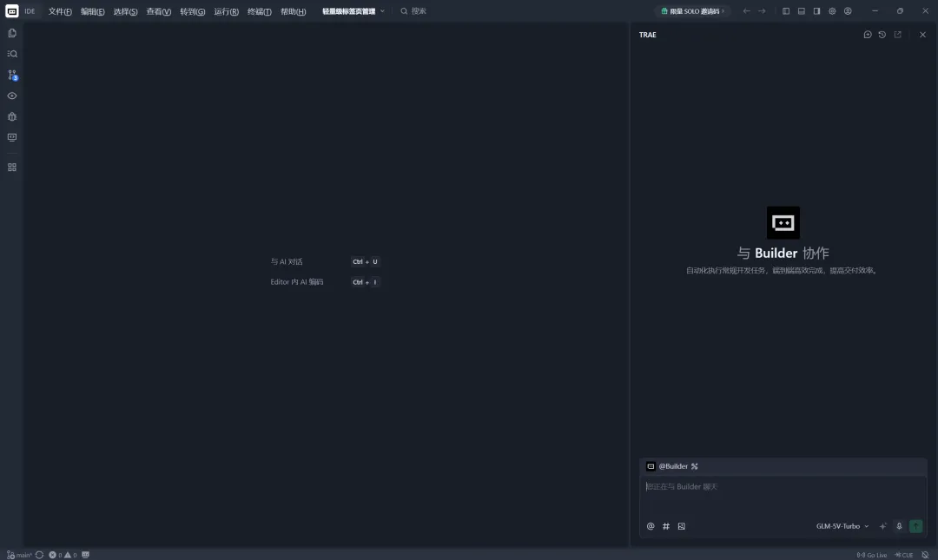Screen dimensions: 938x560
Task: Start a new chat in TRAE panel
Action: click(x=868, y=35)
